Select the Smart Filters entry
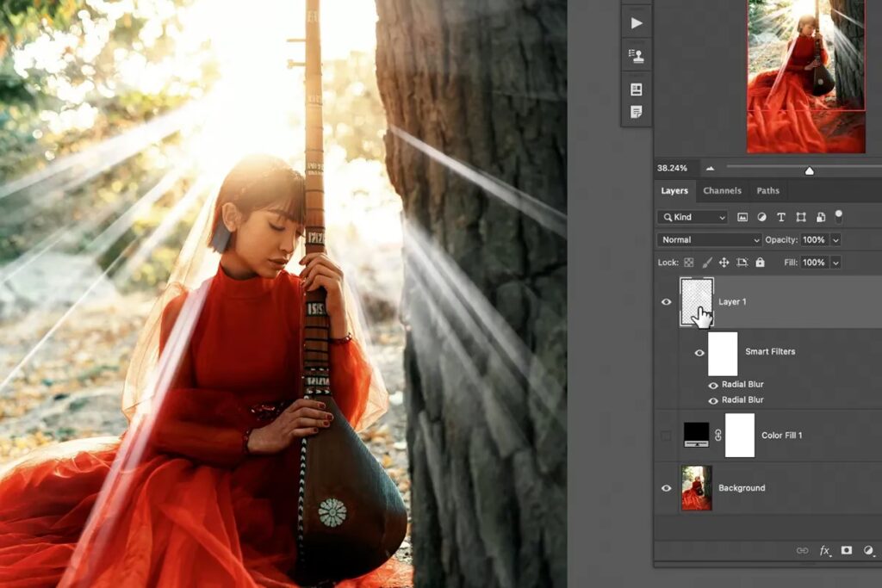Viewport: 882px width, 588px height. pyautogui.click(x=770, y=351)
